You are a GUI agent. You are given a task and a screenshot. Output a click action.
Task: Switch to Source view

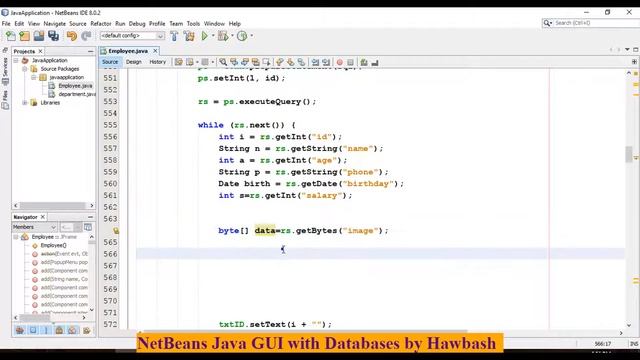pyautogui.click(x=110, y=62)
